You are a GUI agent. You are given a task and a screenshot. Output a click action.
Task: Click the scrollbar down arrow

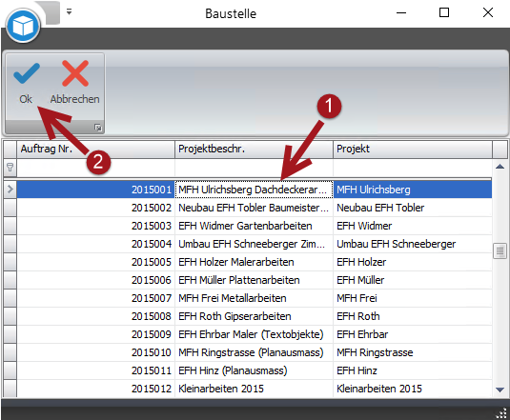tap(500, 390)
